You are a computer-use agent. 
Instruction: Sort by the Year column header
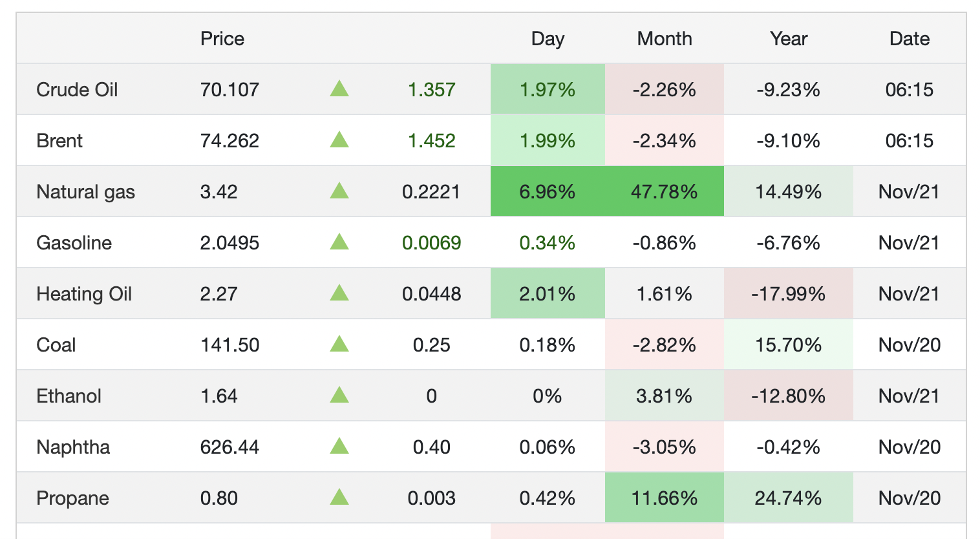tap(789, 39)
